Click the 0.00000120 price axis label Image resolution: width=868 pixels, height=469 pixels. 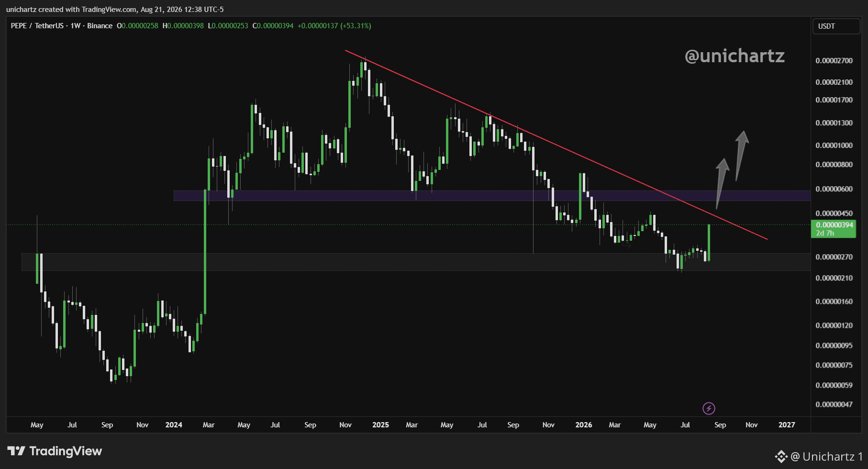tap(834, 325)
